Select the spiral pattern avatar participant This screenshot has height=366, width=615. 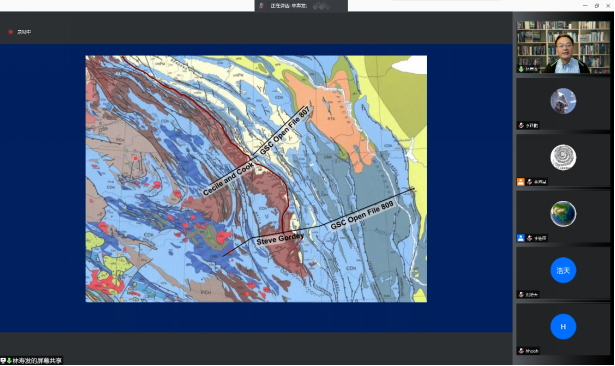[563, 157]
